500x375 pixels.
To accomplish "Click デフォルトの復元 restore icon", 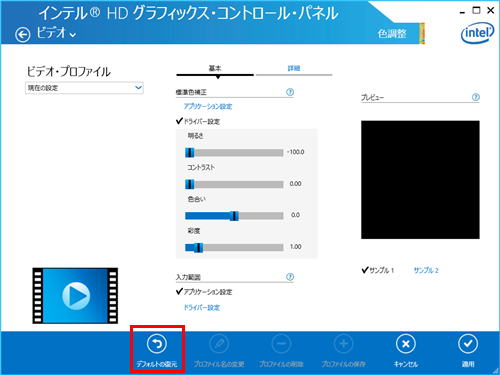I will (157, 344).
